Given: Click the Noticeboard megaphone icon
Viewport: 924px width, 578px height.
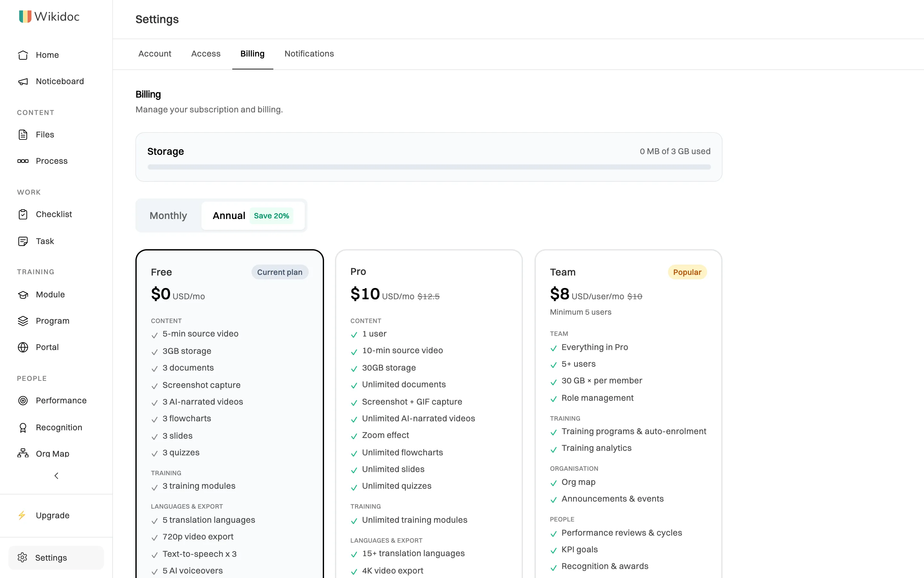Looking at the screenshot, I should point(23,82).
